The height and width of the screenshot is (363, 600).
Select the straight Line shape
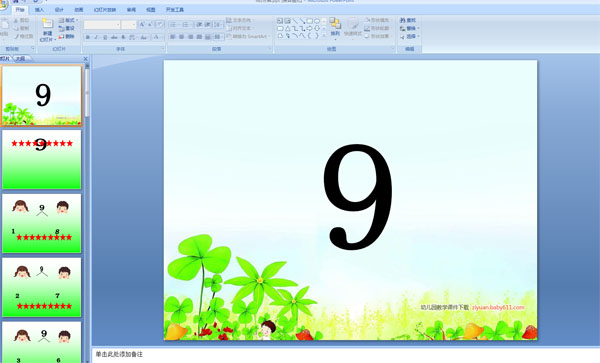295,21
